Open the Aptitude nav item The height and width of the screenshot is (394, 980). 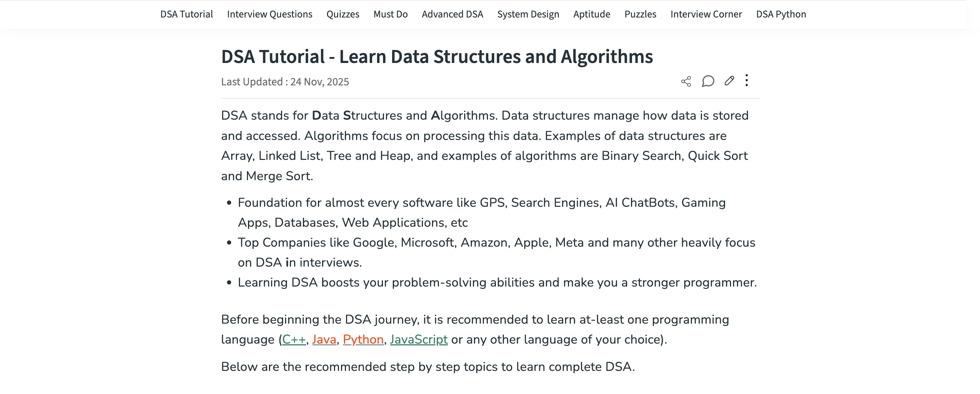tap(591, 14)
